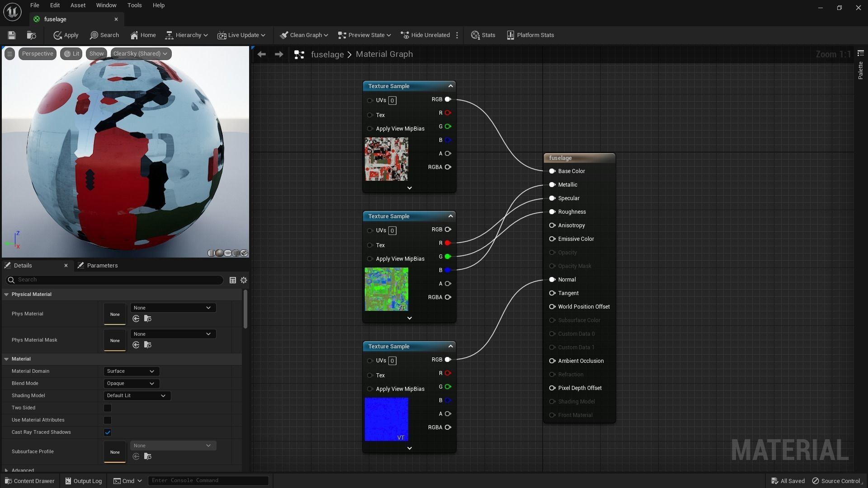The image size is (868, 488).
Task: Open the Asset menu
Action: click(78, 5)
